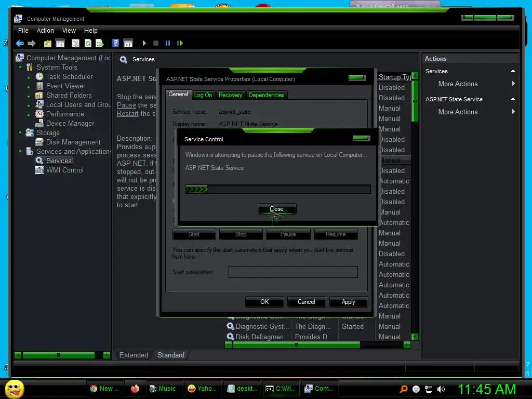The width and height of the screenshot is (532, 399).
Task: Select the General tab
Action: tap(178, 95)
